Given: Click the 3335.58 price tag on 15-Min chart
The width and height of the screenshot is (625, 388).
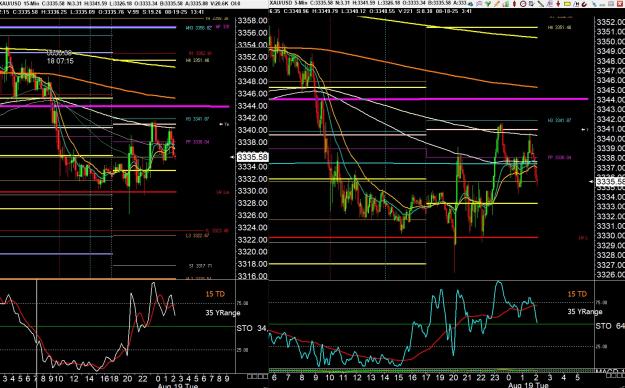Looking at the screenshot, I should pyautogui.click(x=252, y=157).
